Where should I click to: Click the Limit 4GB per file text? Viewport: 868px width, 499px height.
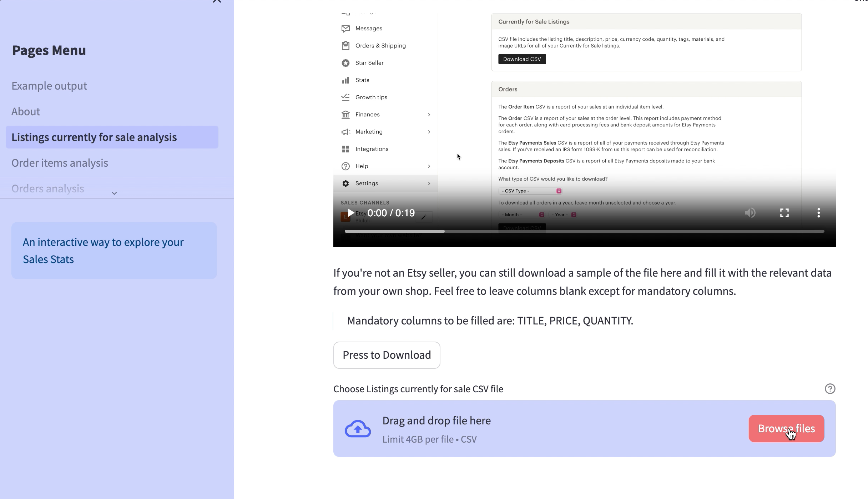[429, 439]
